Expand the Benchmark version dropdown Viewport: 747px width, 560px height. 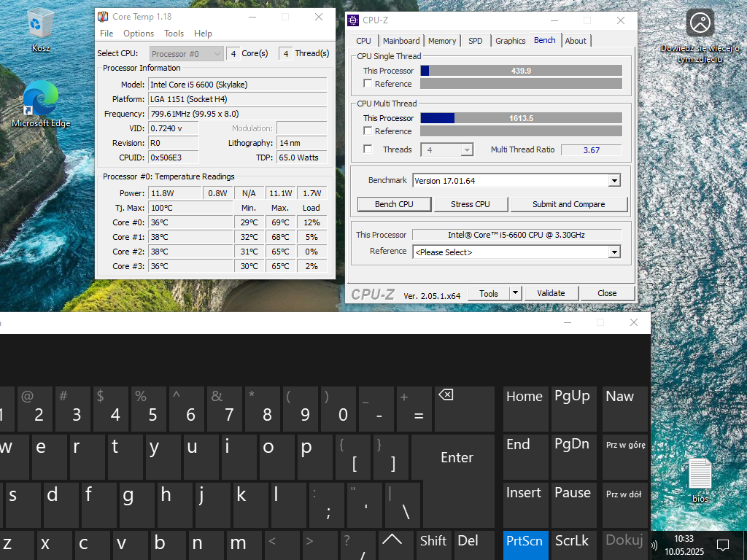[614, 180]
